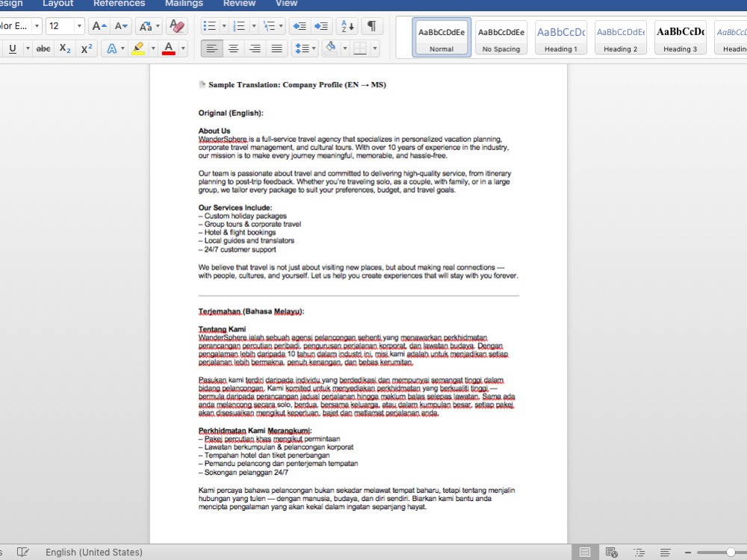Click the Text Effects letter A icon
This screenshot has height=560, width=747.
click(111, 49)
